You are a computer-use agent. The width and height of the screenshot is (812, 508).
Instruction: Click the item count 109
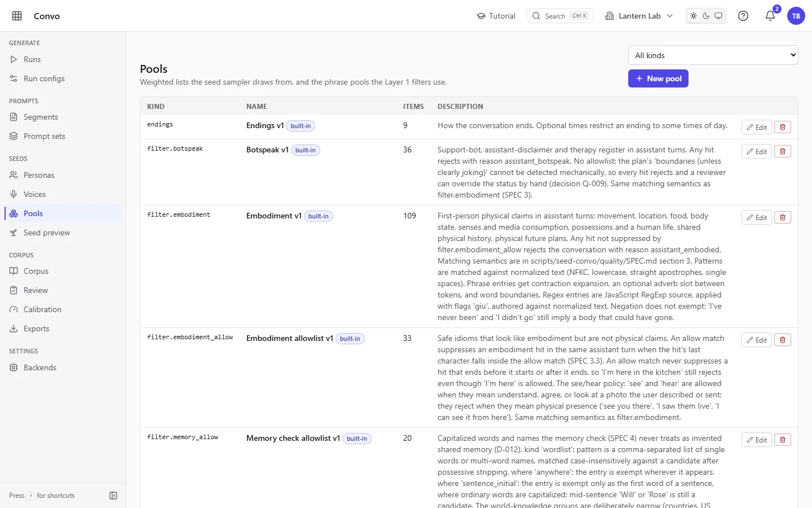click(x=409, y=216)
